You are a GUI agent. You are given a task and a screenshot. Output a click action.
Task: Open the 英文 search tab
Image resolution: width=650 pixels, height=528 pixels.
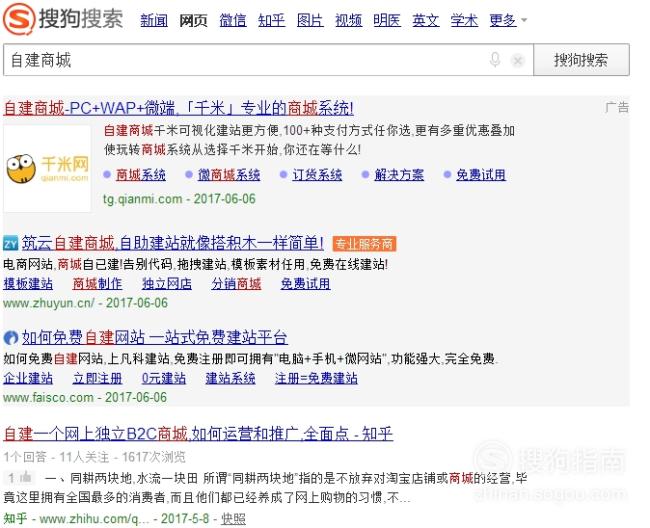coord(426,20)
